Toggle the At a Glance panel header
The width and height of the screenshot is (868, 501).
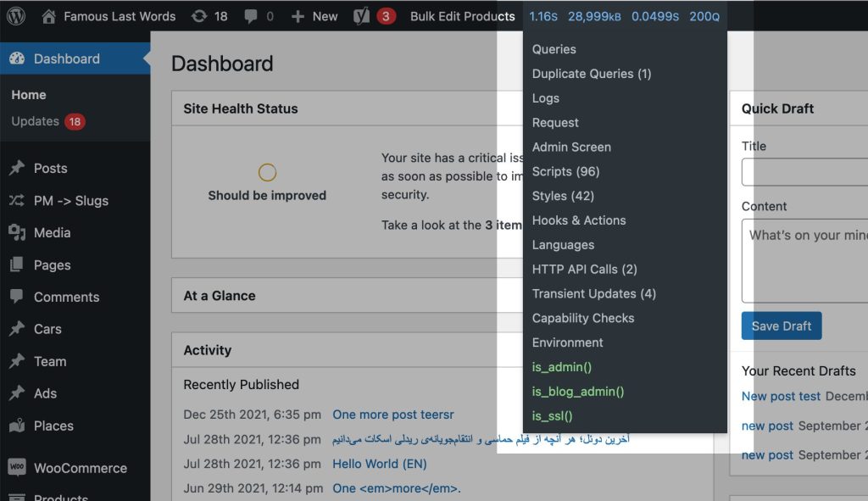[220, 296]
